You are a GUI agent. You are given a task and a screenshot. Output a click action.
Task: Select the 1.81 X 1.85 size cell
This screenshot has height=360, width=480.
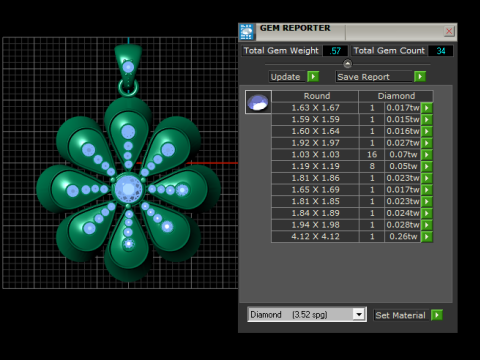[x=315, y=201]
